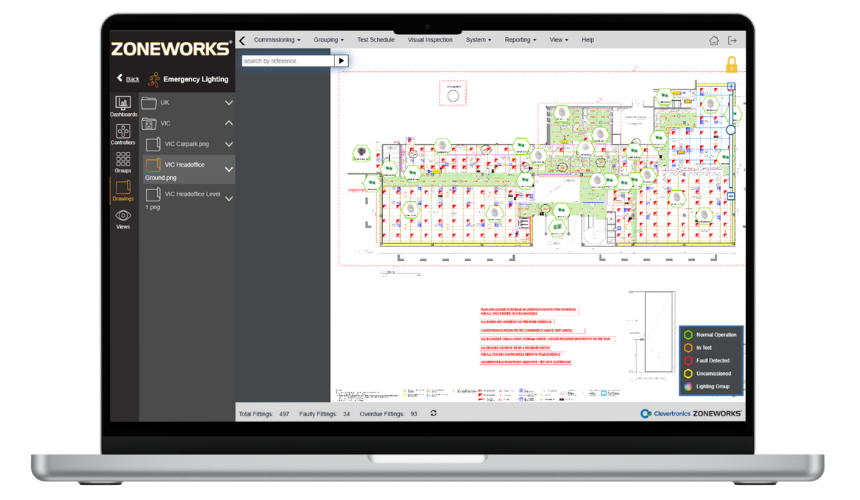Run search with the play arrow button
Screen dimensions: 860x500
point(341,61)
